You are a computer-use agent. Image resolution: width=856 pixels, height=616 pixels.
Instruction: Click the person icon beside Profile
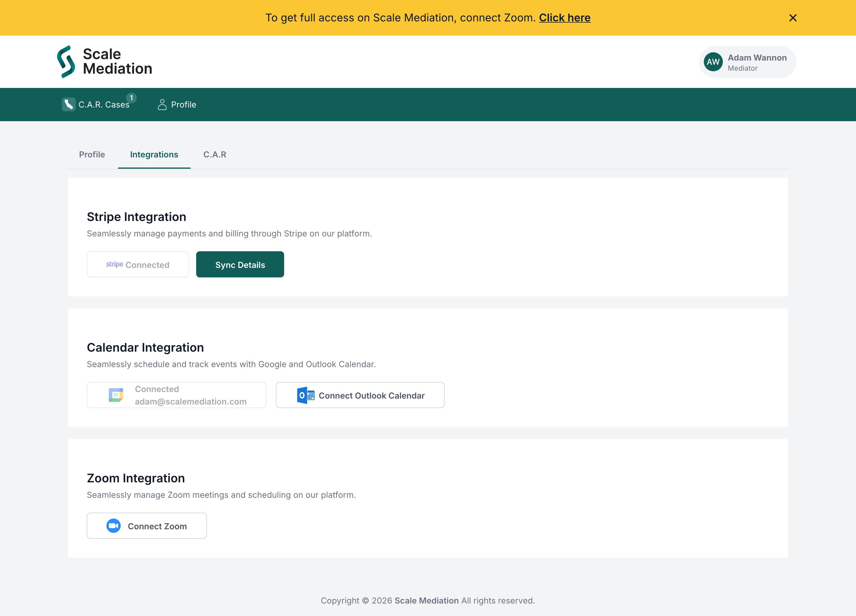162,105
